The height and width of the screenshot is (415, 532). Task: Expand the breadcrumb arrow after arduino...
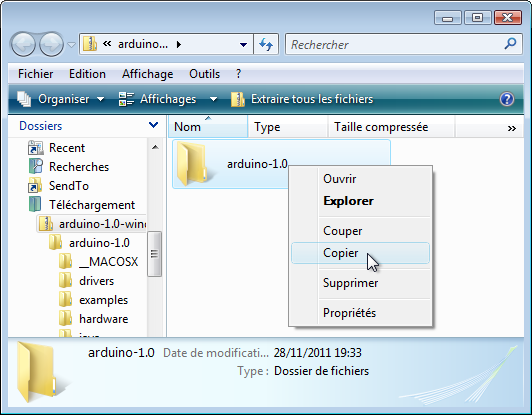(179, 44)
